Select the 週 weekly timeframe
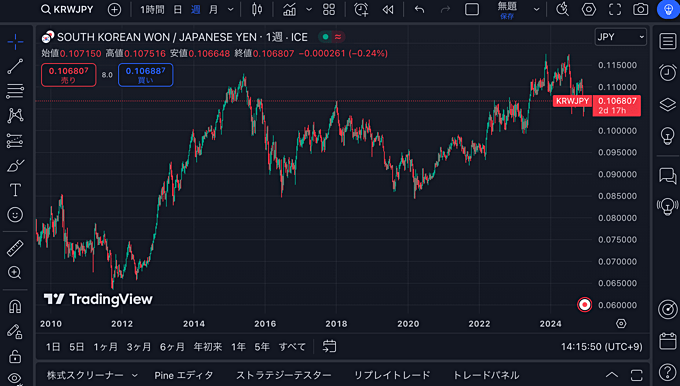 point(196,9)
